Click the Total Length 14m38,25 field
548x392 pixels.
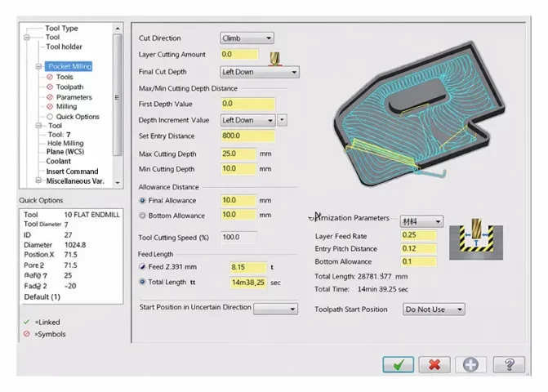click(248, 283)
